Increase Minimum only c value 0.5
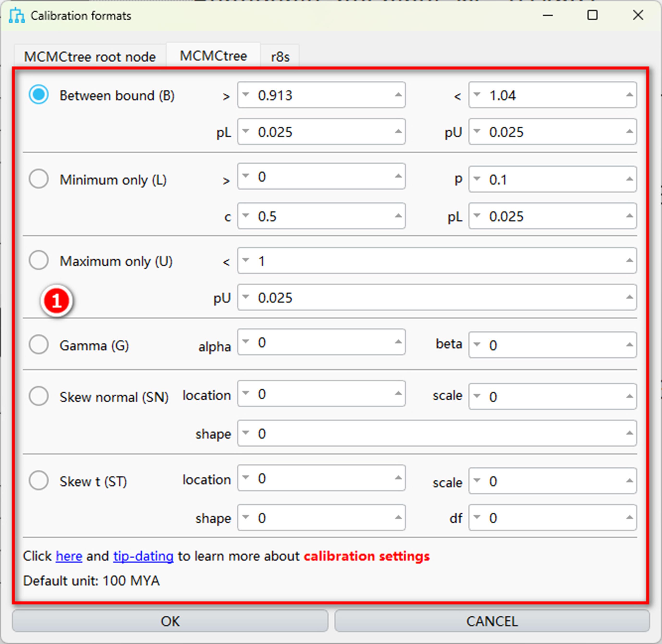The image size is (662, 644). click(x=398, y=215)
